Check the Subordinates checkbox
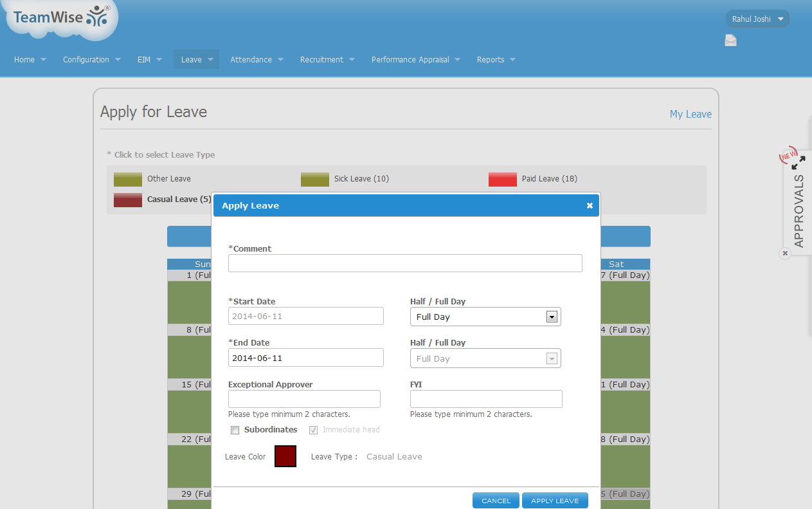 (x=235, y=430)
